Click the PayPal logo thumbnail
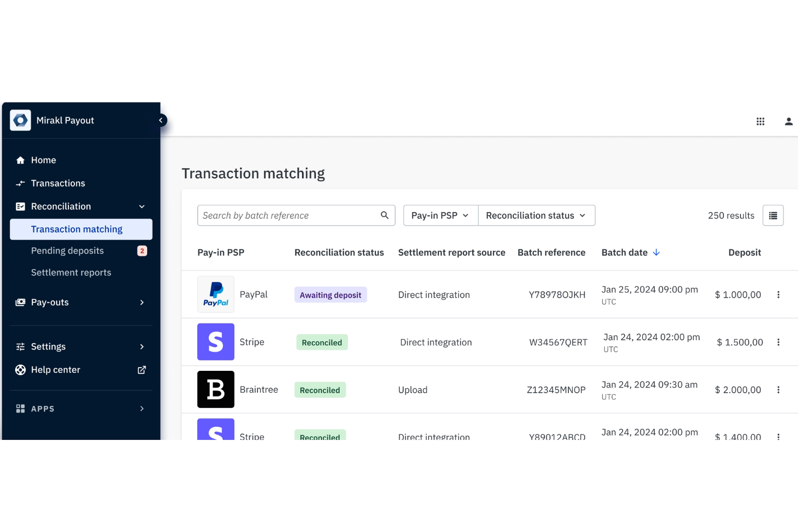 [x=216, y=294]
